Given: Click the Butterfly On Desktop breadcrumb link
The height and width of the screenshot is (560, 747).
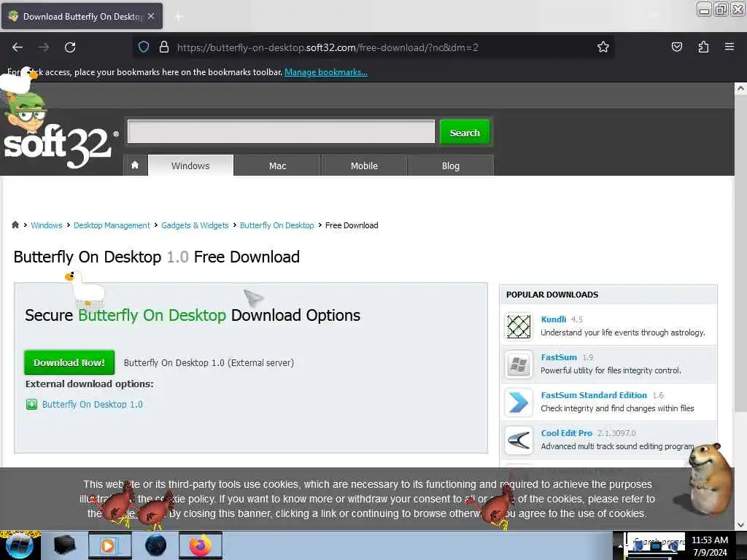Looking at the screenshot, I should 276,225.
